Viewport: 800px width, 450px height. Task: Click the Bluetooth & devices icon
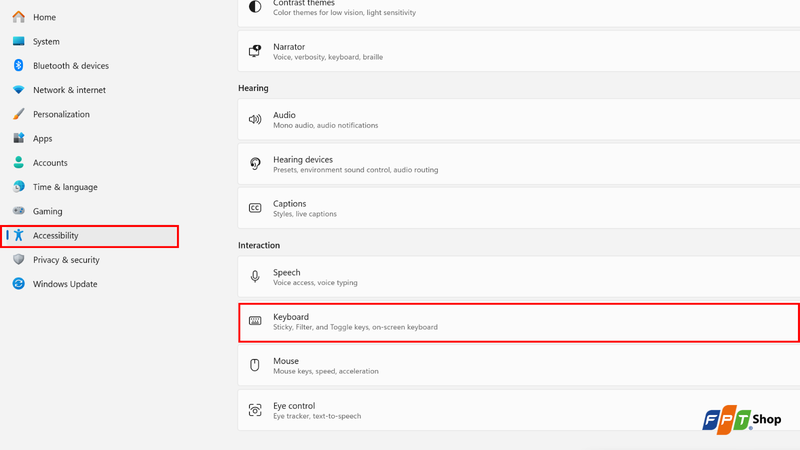[x=19, y=65]
